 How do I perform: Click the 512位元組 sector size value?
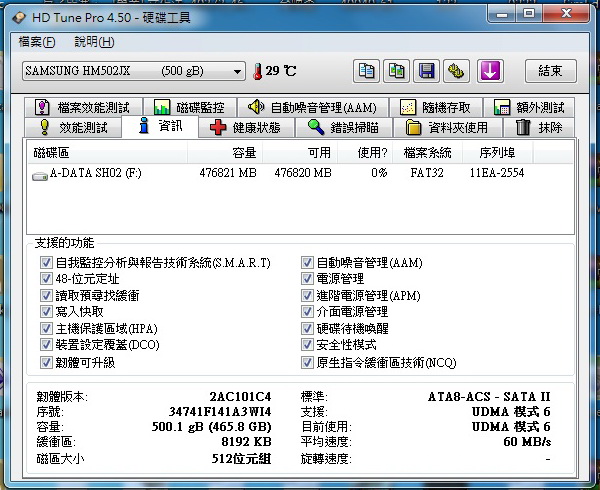point(241,458)
